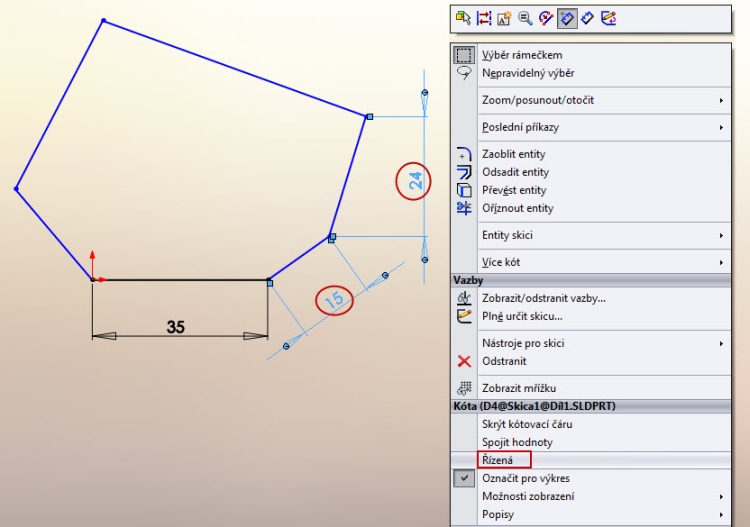Click the red and blue arc icon in the context toolbar
This screenshot has width=750, height=527.
tap(546, 19)
